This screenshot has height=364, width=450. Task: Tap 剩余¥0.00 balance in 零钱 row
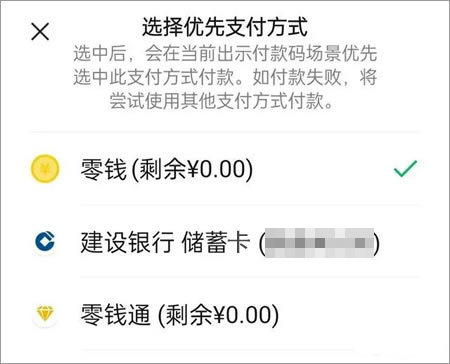click(193, 169)
